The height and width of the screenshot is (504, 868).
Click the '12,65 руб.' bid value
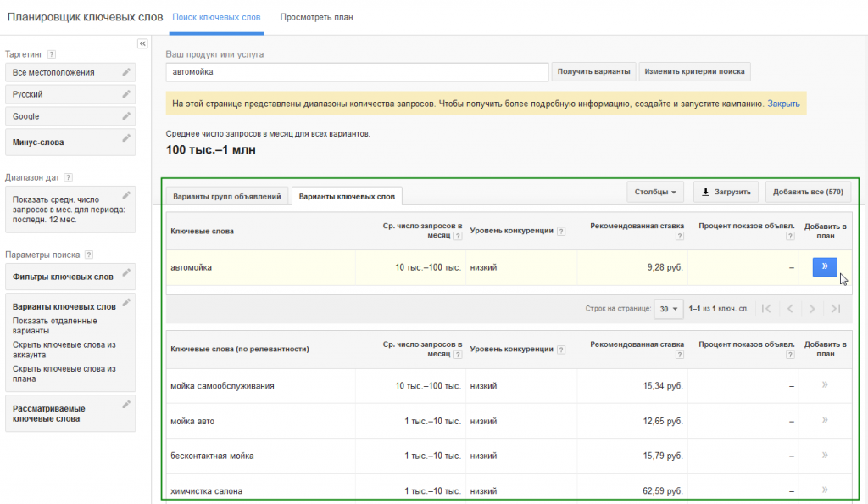coord(663,421)
